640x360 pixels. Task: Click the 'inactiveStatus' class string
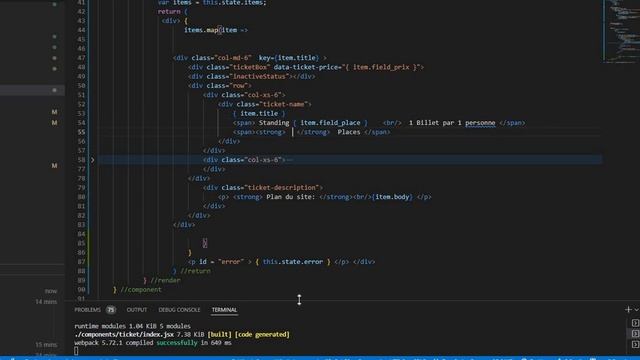259,77
